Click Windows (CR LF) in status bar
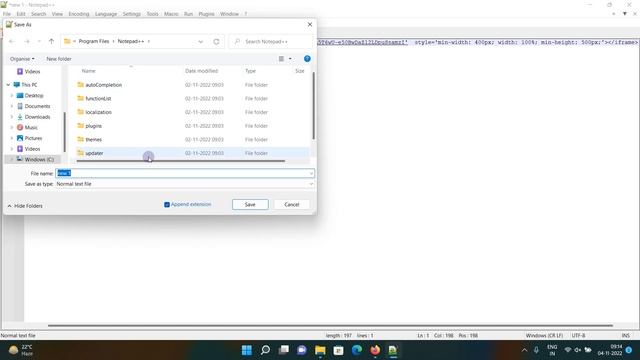 [x=544, y=336]
